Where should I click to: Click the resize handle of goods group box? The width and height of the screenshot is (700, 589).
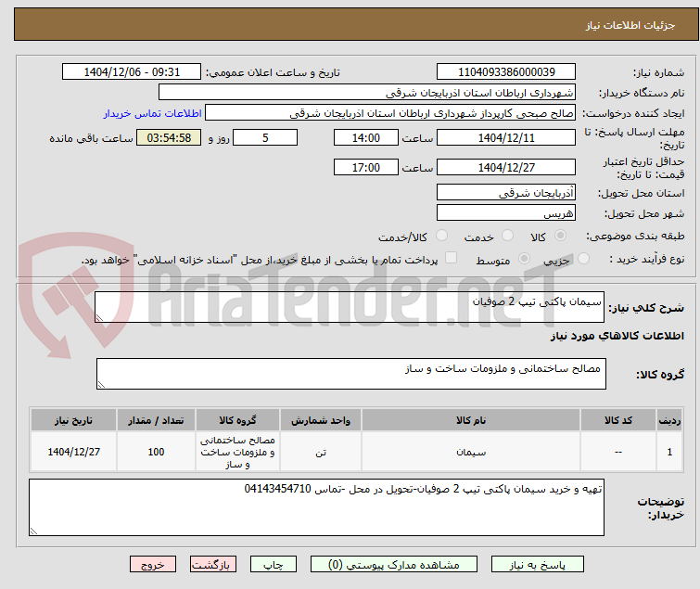pos(101,384)
